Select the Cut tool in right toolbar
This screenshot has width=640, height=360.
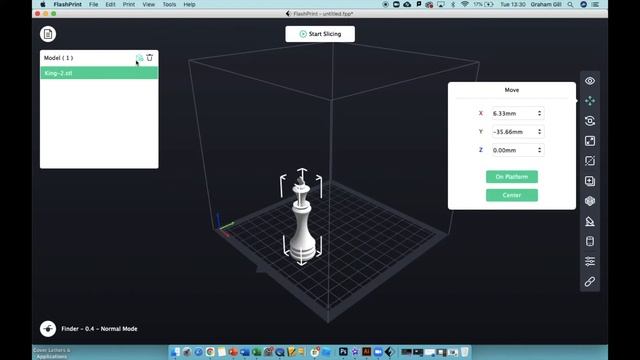pos(590,161)
